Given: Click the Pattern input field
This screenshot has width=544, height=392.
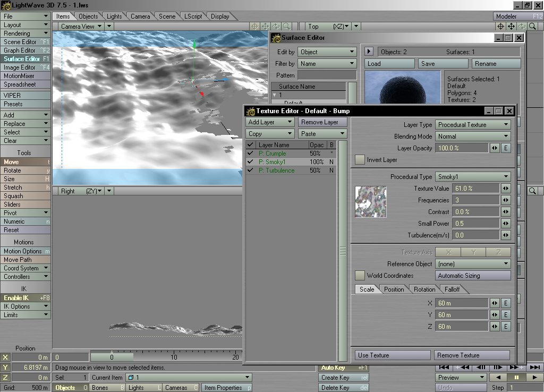Looking at the screenshot, I should pos(327,75).
